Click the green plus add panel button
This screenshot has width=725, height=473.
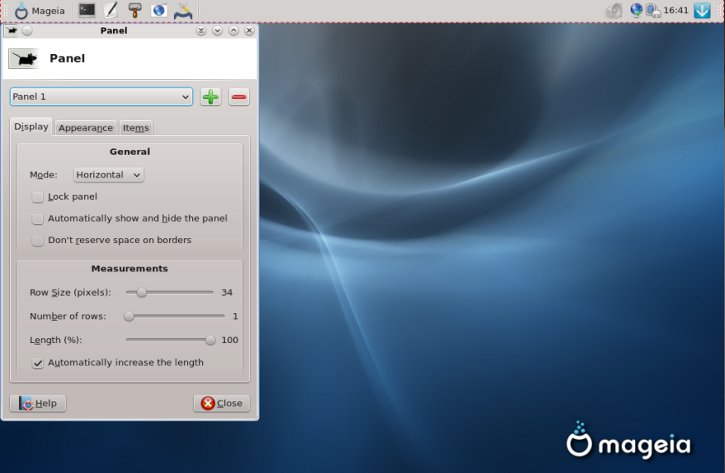(210, 97)
